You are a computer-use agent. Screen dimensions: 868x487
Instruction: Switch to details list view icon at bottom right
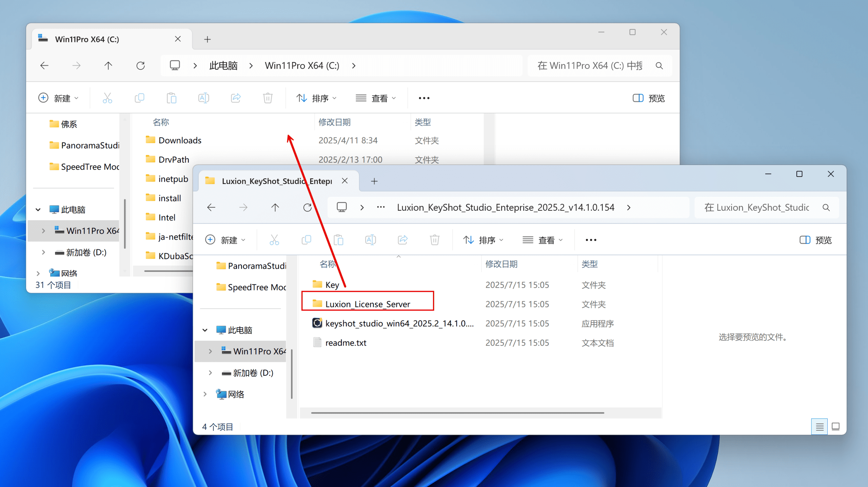(819, 426)
